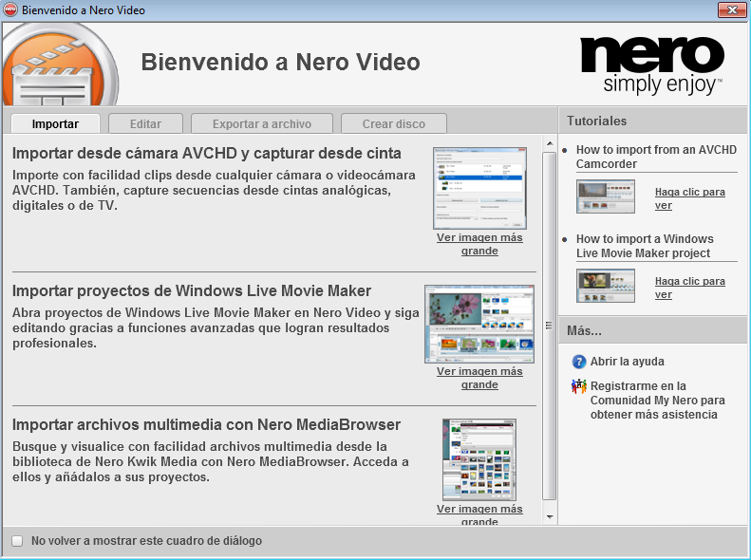Click the "Más..." section header
The image size is (751, 560).
[653, 330]
